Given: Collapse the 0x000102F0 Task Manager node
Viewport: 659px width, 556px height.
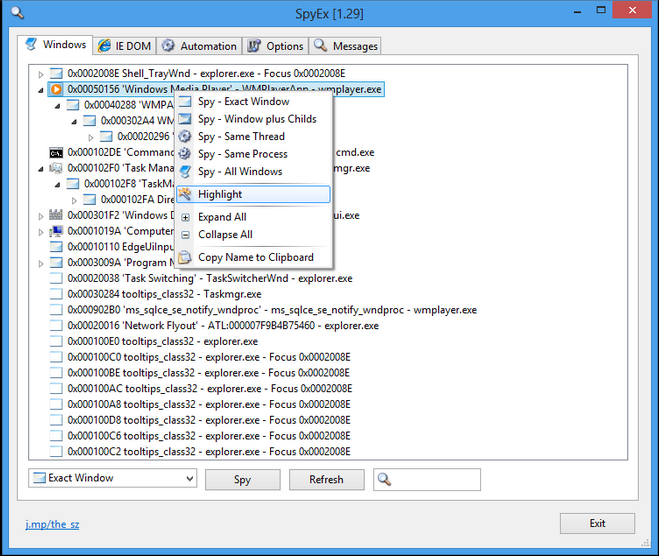Looking at the screenshot, I should (x=41, y=169).
